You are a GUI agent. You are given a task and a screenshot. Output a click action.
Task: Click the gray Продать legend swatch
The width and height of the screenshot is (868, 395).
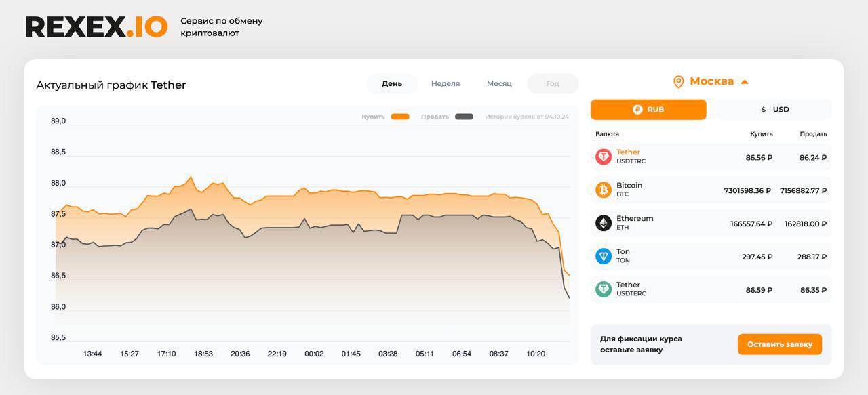464,117
